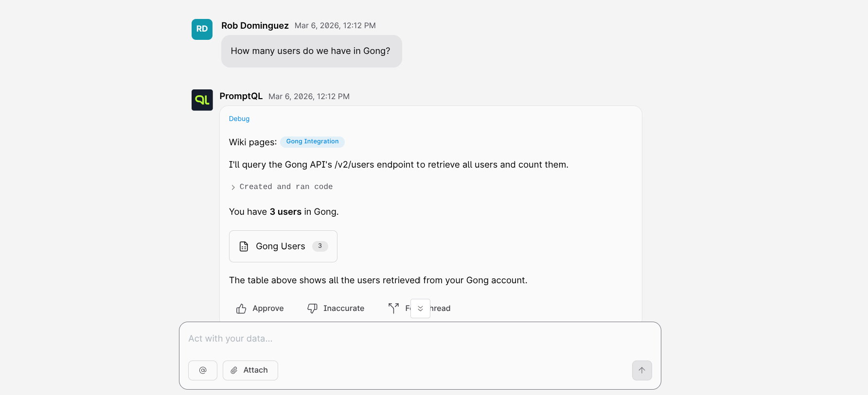Focus the Act with your data input

tap(419, 339)
